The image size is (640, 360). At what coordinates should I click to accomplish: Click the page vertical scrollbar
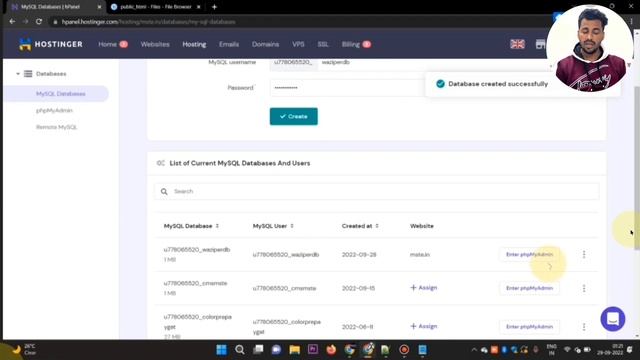pos(636,167)
